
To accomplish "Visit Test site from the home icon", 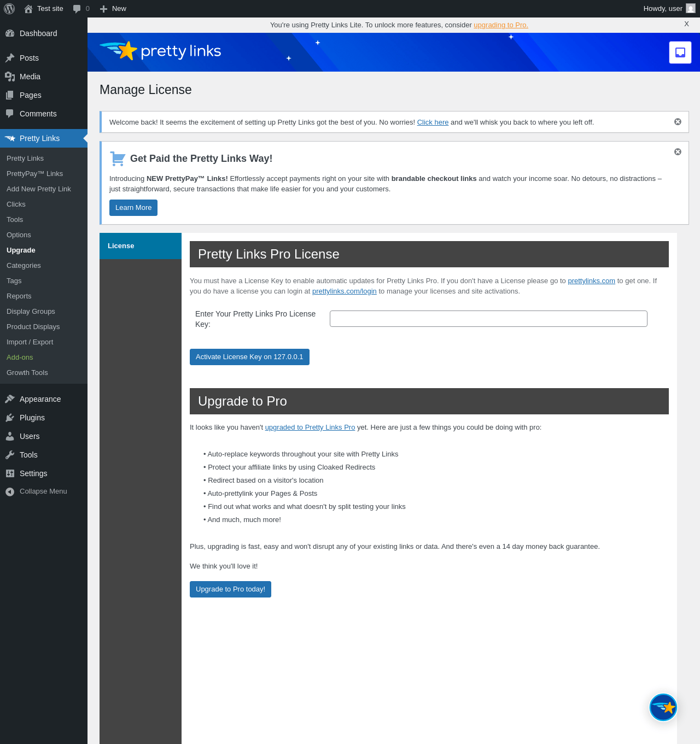I will click(x=28, y=9).
